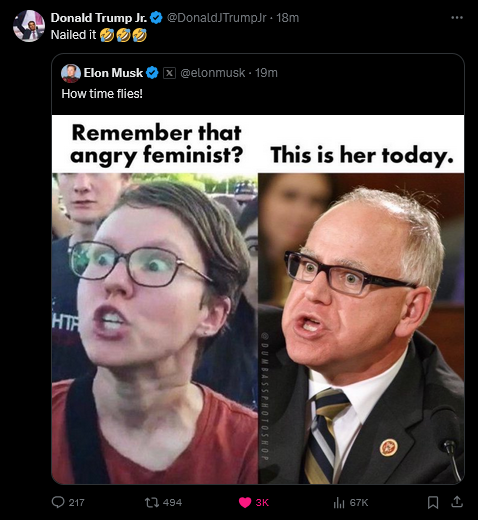Bookmark this post
This screenshot has width=478, height=520.
click(x=433, y=502)
